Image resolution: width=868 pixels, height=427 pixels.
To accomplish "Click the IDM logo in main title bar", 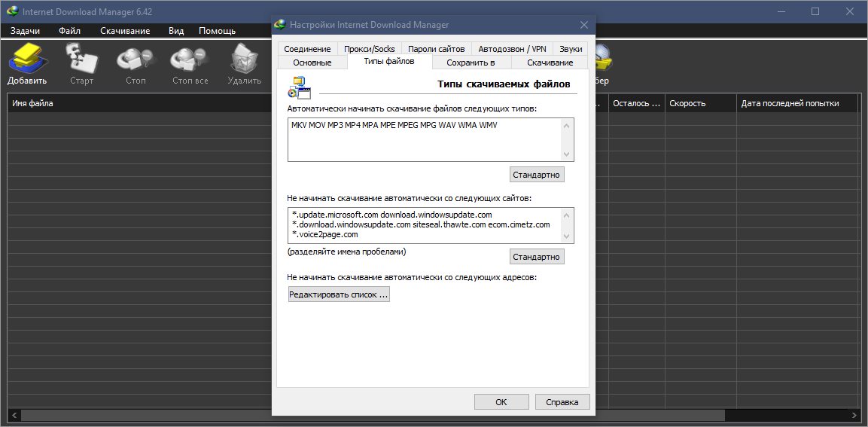I will click(x=12, y=11).
